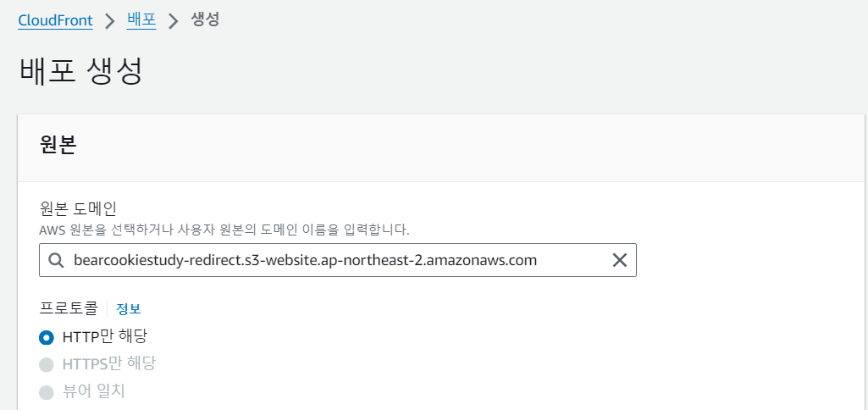Select the HTTP만 해당 radio button

click(47, 337)
